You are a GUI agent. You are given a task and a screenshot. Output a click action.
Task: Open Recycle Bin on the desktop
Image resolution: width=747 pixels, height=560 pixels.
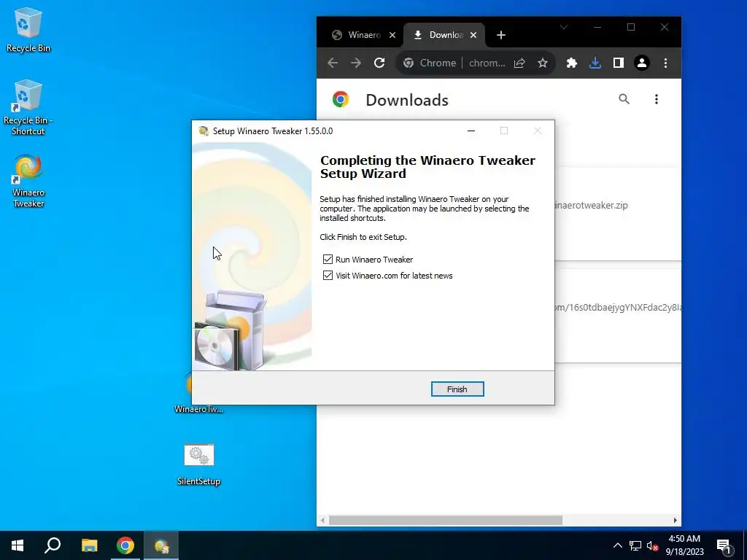[x=28, y=29]
